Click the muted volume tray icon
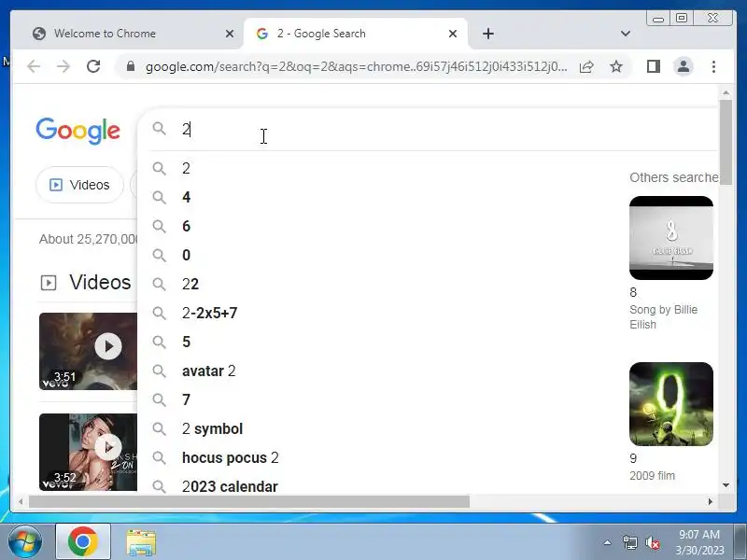The image size is (747, 560). (x=652, y=543)
